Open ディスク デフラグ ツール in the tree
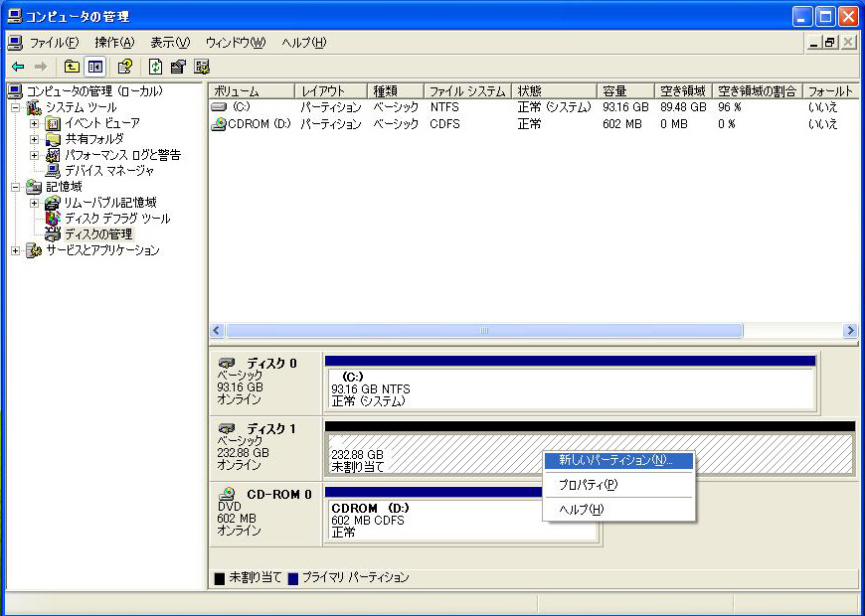865x616 pixels. tap(116, 218)
